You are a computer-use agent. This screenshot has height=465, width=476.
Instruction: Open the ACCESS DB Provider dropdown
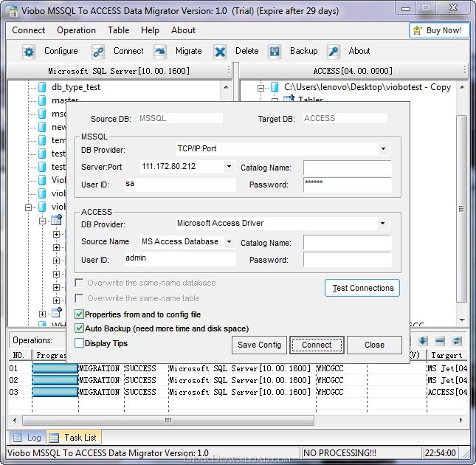(x=383, y=224)
